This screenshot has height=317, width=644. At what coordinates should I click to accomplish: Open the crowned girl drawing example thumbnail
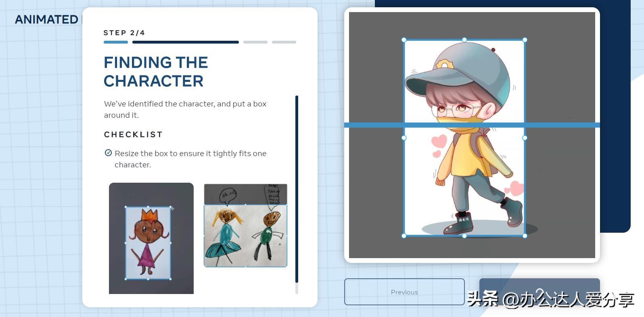pyautogui.click(x=151, y=238)
